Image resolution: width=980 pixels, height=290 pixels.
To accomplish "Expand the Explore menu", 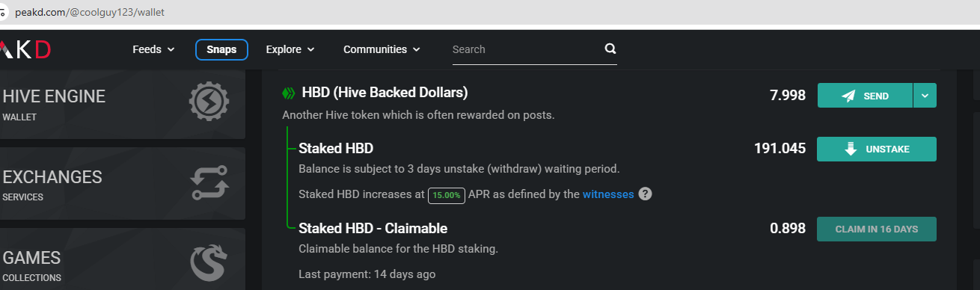I will [290, 49].
